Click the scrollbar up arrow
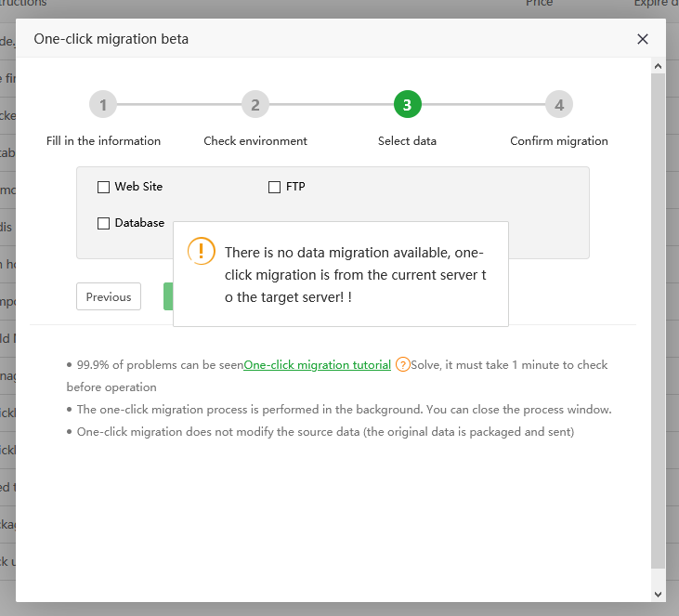 (658, 66)
